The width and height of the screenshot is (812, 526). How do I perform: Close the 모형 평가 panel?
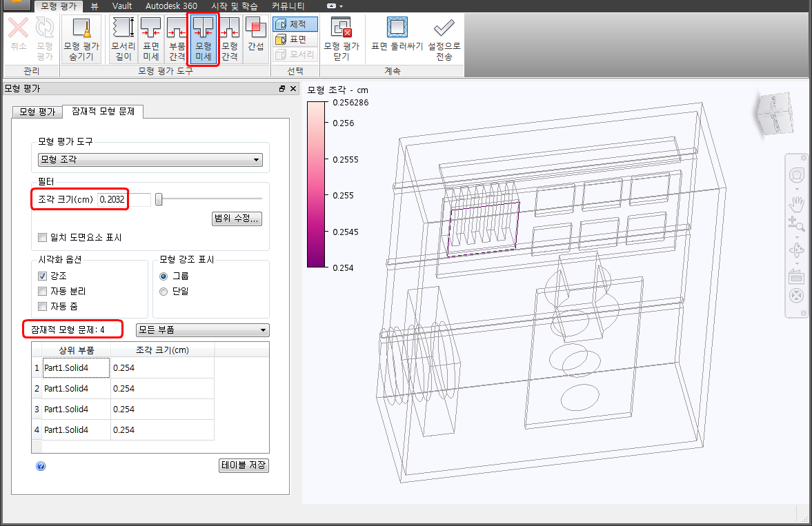pos(293,88)
